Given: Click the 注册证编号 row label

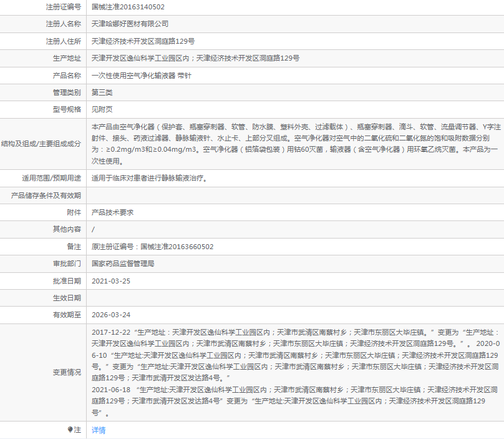Looking at the screenshot, I should (64, 7).
